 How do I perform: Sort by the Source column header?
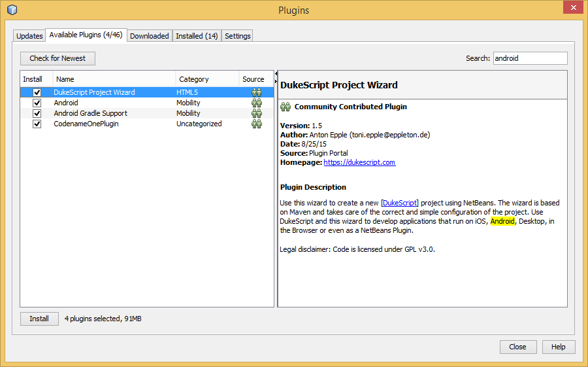[256, 79]
